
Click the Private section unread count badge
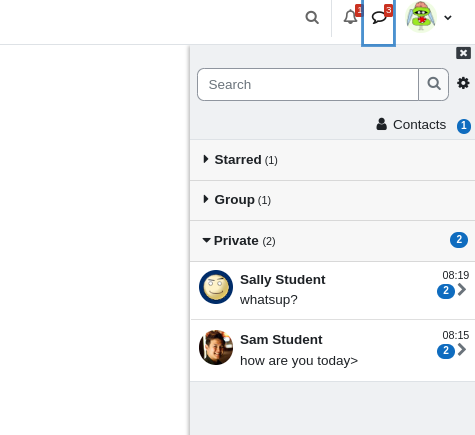coord(459,240)
